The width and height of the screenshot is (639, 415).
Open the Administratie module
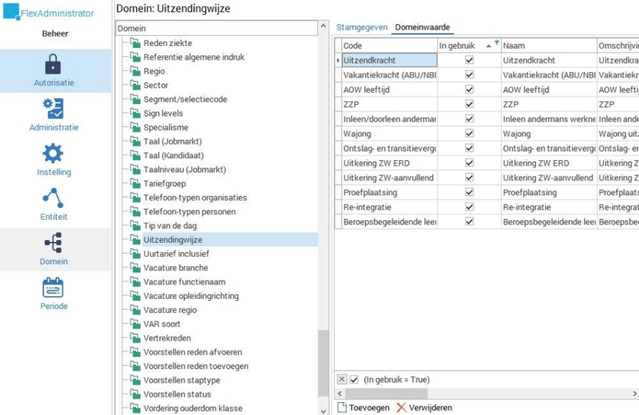click(54, 115)
